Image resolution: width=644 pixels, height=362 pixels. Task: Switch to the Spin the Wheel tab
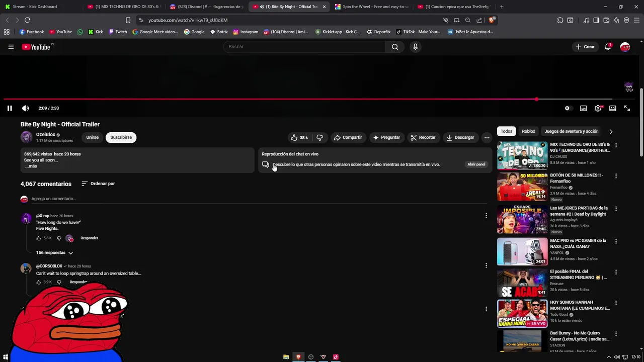pyautogui.click(x=371, y=7)
